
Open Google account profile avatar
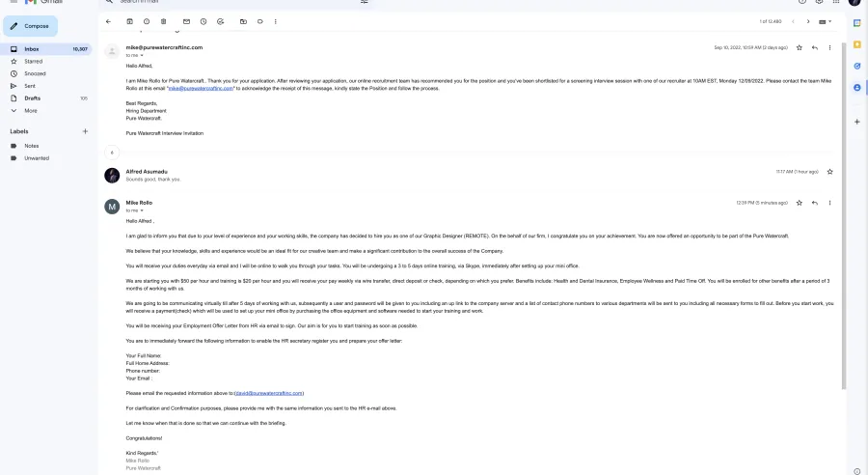pyautogui.click(x=854, y=2)
